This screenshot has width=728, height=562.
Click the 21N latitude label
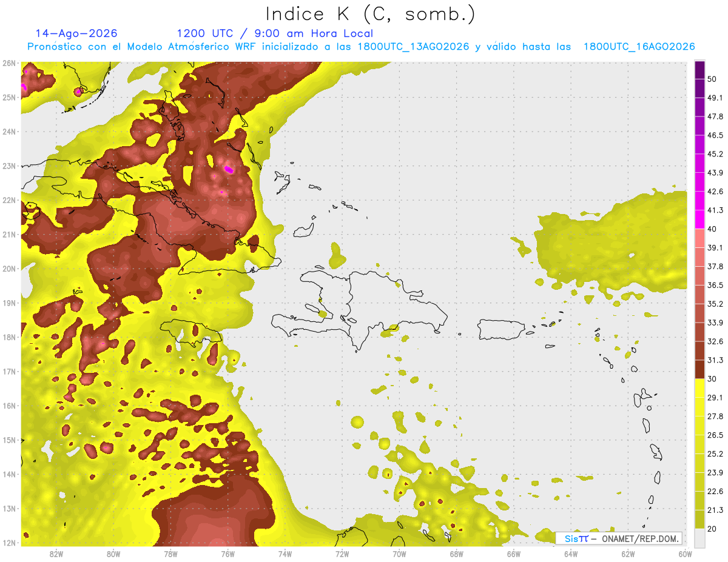point(8,234)
